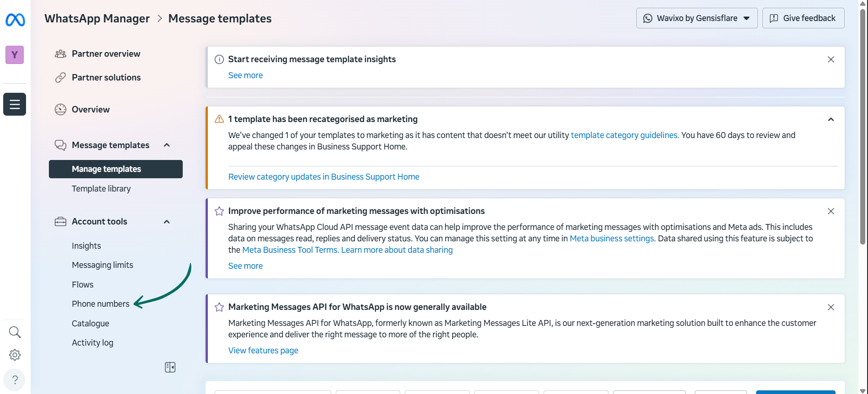This screenshot has width=868, height=394.
Task: Click the Give feedback button
Action: (803, 18)
